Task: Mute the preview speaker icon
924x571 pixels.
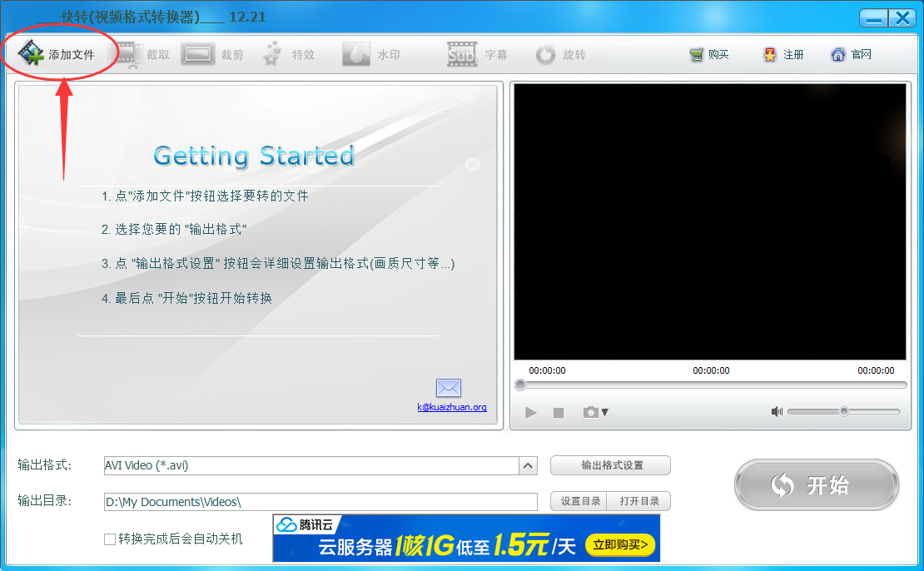Action: [777, 411]
